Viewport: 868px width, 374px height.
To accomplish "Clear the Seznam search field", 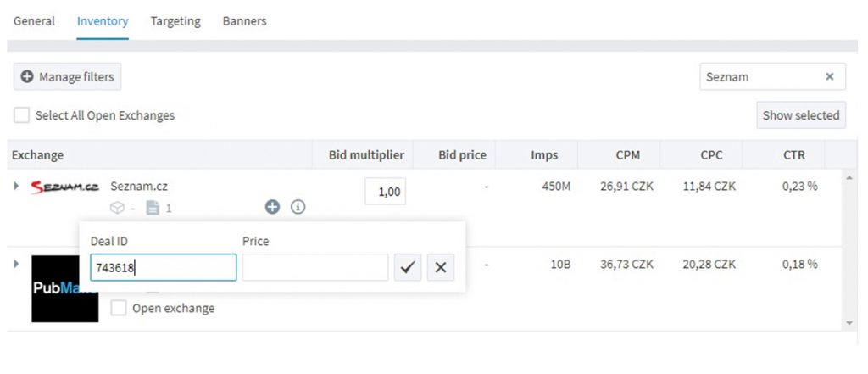I will (x=829, y=76).
